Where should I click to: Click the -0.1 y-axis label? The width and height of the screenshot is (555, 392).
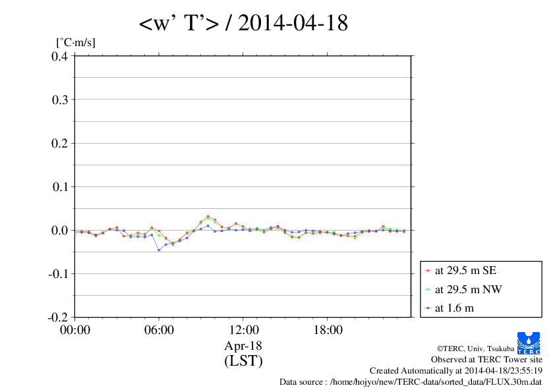click(x=58, y=274)
